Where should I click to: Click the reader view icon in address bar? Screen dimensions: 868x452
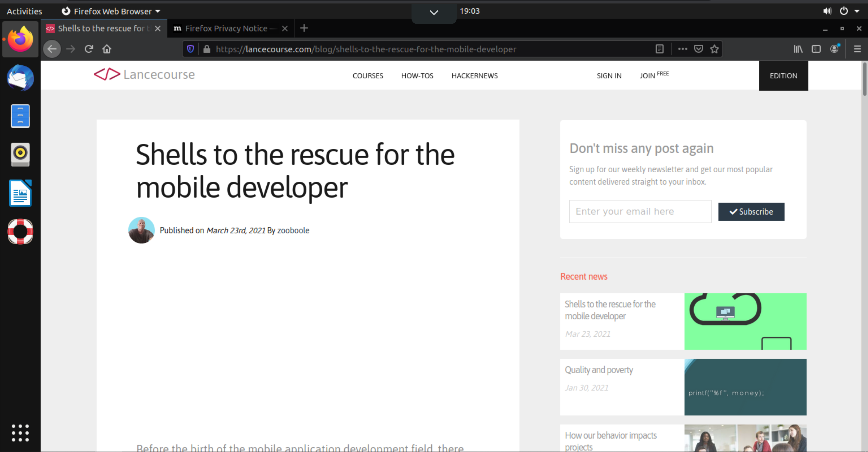pos(659,49)
